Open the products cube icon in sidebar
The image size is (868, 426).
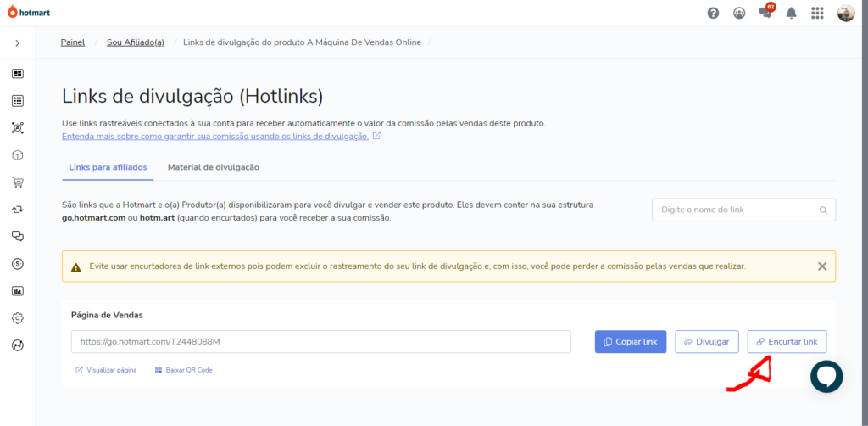click(18, 155)
